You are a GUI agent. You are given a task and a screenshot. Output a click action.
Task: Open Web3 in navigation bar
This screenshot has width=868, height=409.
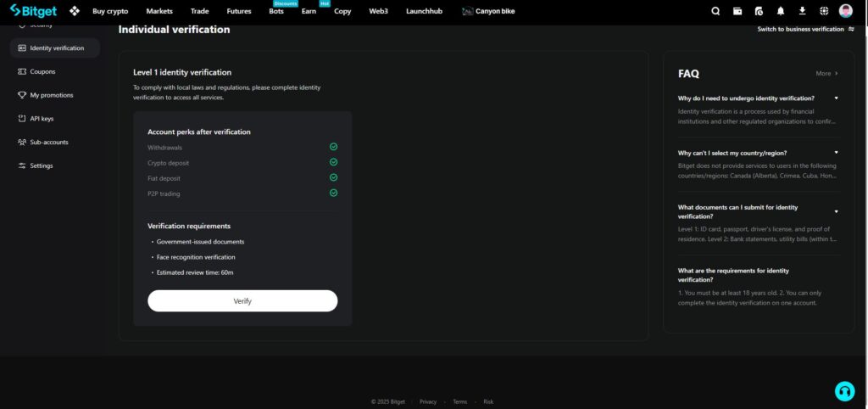[379, 11]
